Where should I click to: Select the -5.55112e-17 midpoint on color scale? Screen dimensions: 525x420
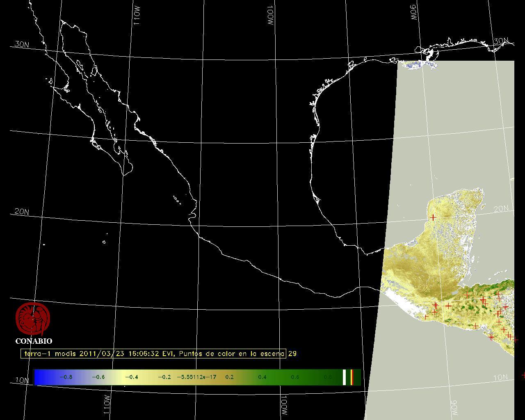[x=196, y=377]
